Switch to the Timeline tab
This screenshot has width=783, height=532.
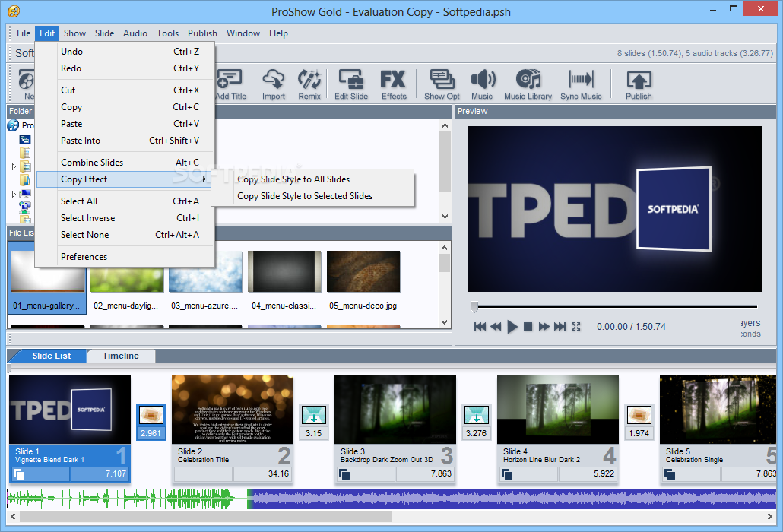tap(121, 356)
